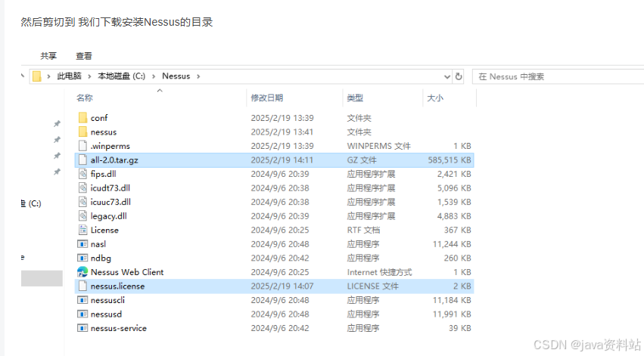Click the .winperms file icon
The image size is (644, 356).
[x=82, y=146]
